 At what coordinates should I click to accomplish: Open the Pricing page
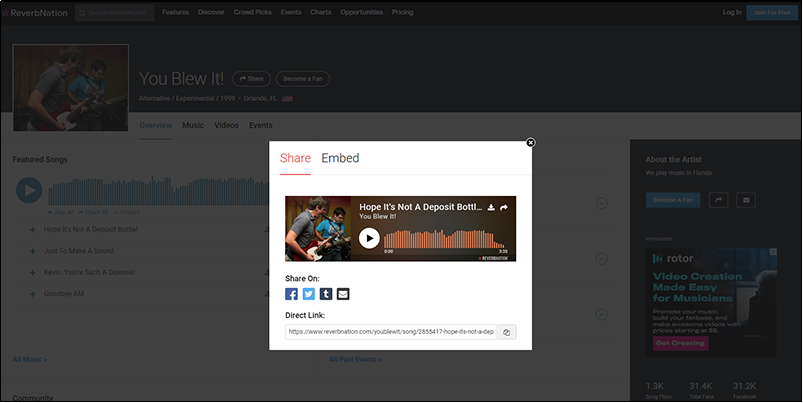tap(403, 12)
